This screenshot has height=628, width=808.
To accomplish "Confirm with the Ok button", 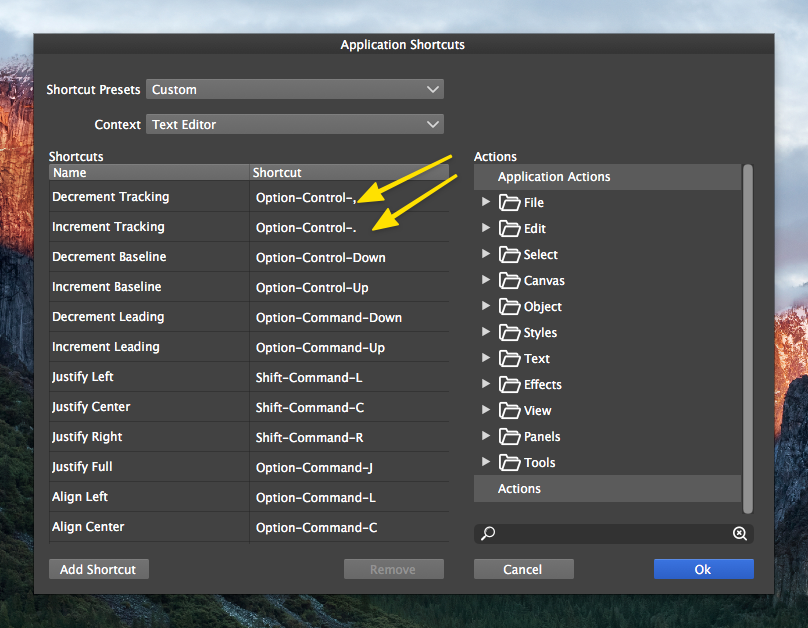I will (703, 569).
